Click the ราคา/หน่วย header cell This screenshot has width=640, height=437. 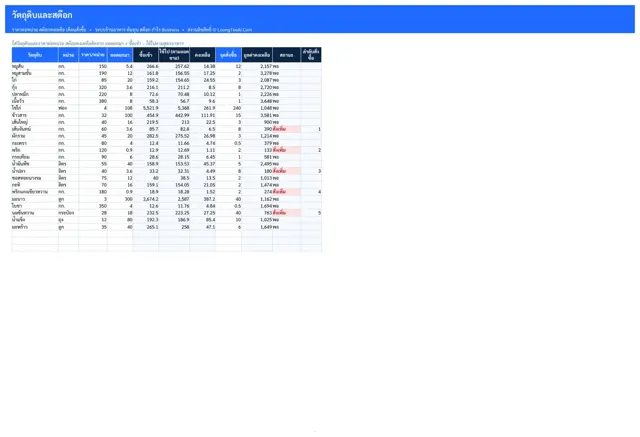pos(93,55)
